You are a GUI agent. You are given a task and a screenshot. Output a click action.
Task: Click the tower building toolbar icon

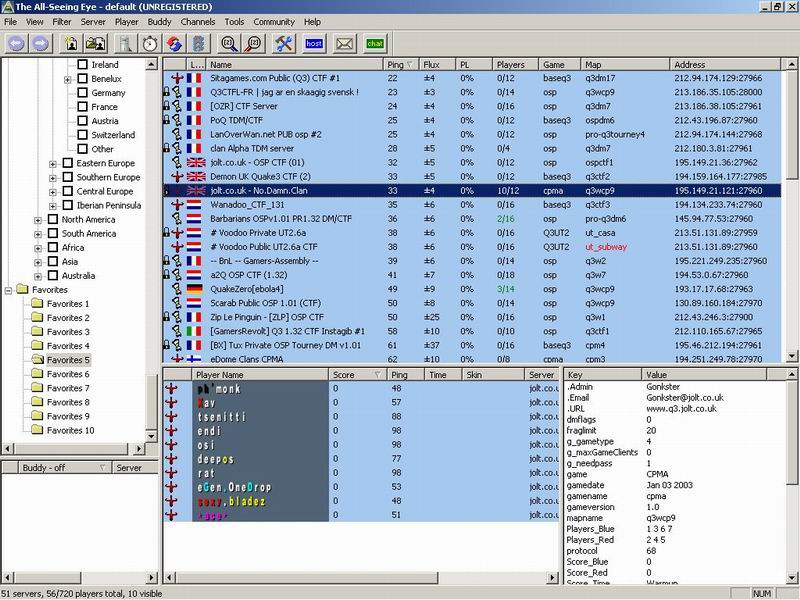pyautogui.click(x=126, y=43)
